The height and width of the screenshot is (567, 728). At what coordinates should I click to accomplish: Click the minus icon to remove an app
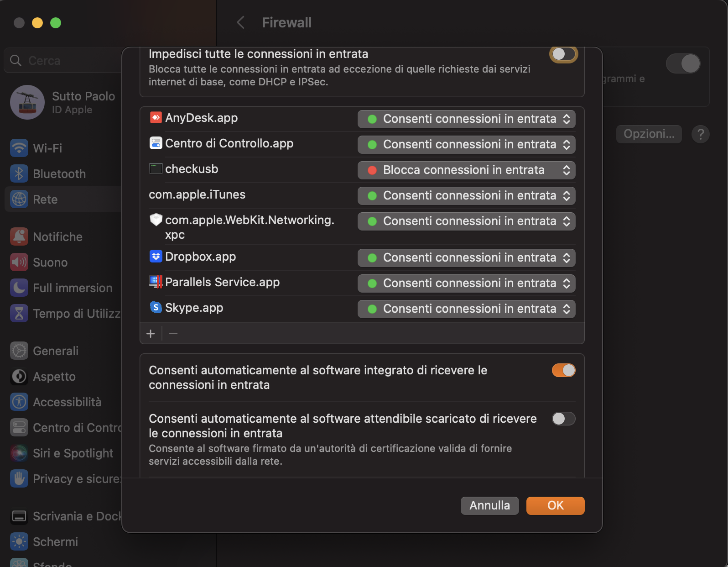173,334
